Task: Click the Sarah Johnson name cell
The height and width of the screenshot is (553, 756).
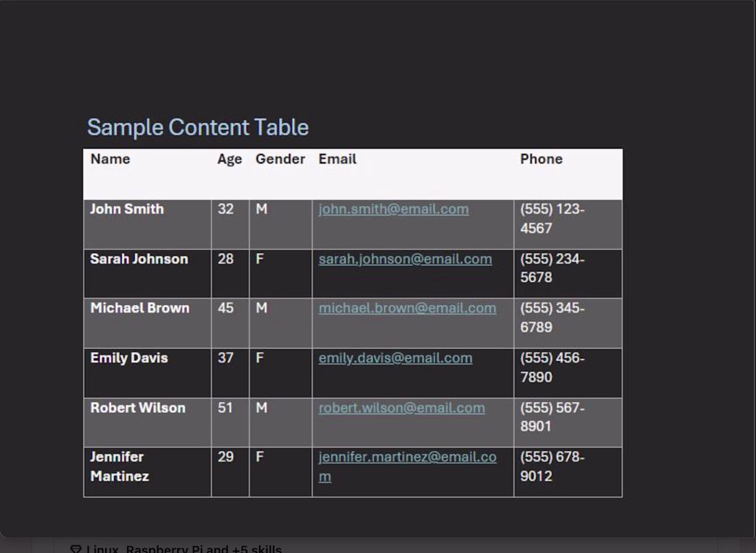Action: pyautogui.click(x=148, y=274)
